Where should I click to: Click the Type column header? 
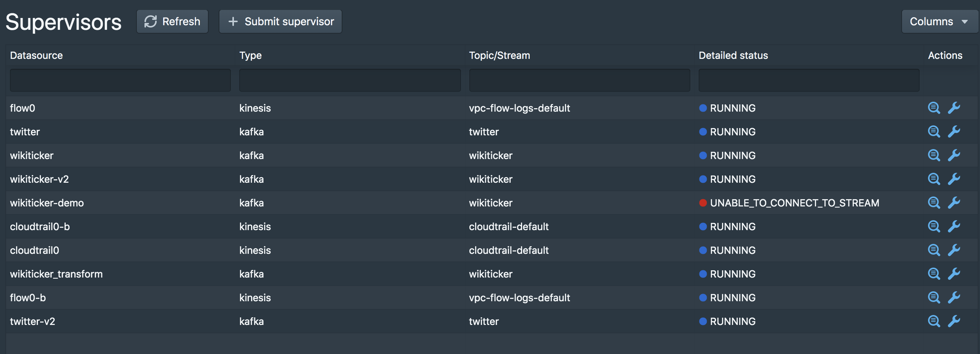coord(250,55)
